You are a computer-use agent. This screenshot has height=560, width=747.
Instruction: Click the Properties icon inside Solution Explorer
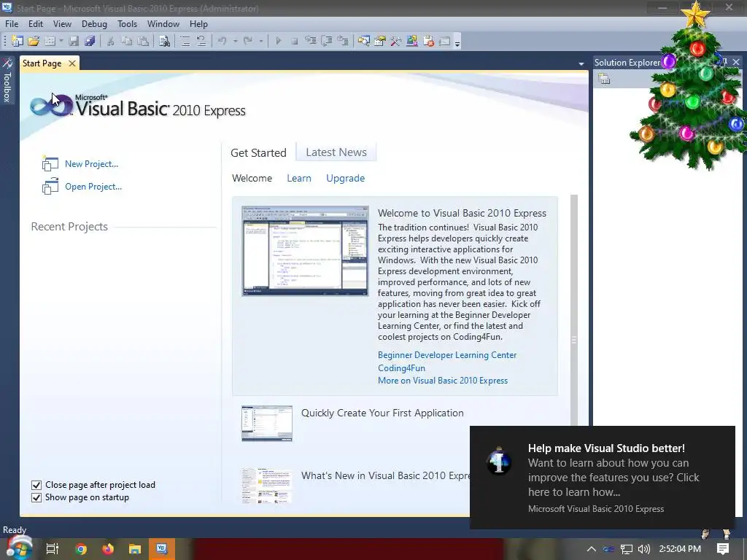point(604,79)
